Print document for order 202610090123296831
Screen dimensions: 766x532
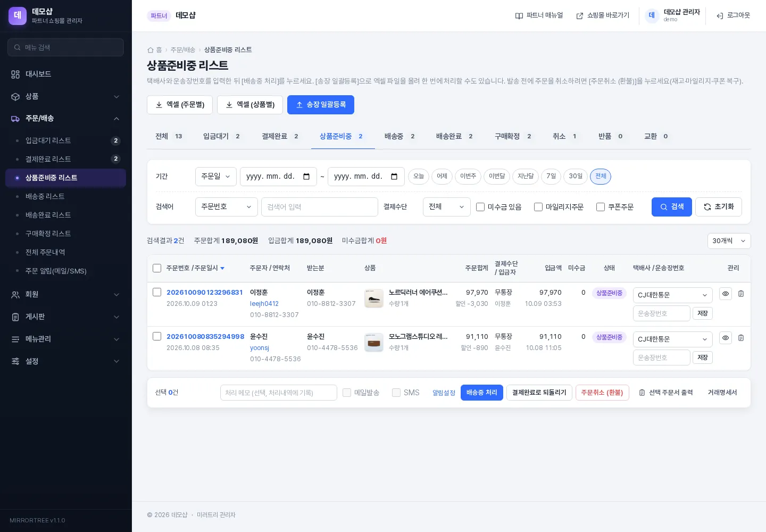point(741,294)
